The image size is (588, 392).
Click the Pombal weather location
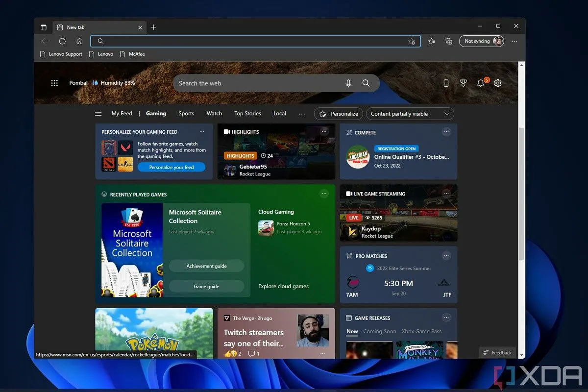coord(78,83)
